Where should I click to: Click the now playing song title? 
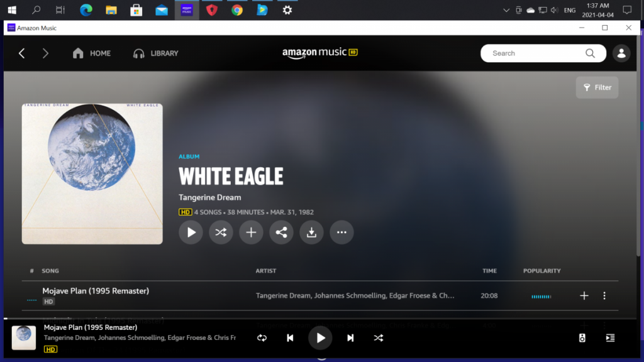(x=91, y=327)
